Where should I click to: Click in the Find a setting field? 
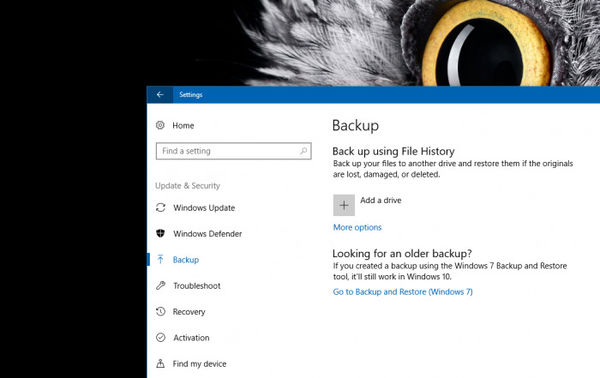[x=233, y=151]
